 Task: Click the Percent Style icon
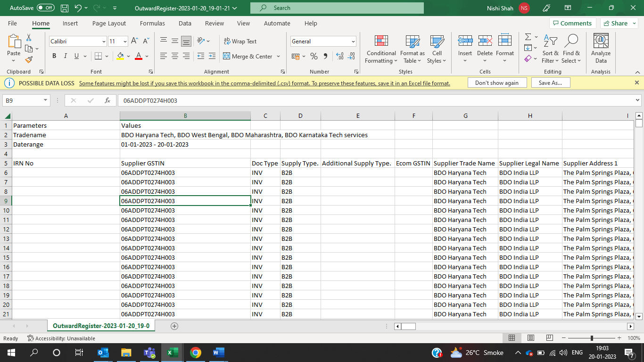pos(314,56)
